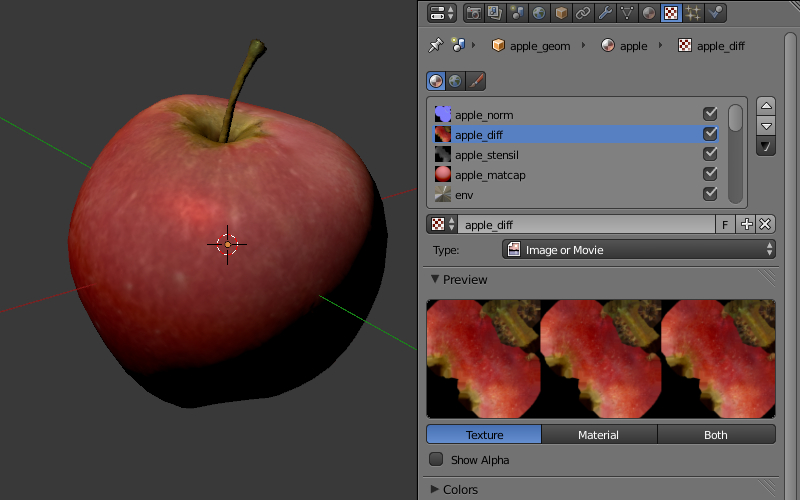Select the apple_matcap texture slot
Viewport: 800px width, 500px height.
[x=576, y=174]
